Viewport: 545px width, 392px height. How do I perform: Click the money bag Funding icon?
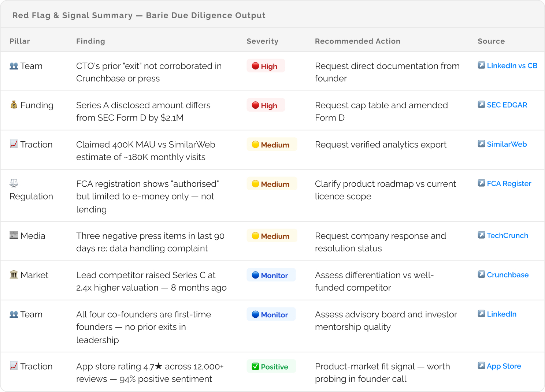[x=14, y=105]
